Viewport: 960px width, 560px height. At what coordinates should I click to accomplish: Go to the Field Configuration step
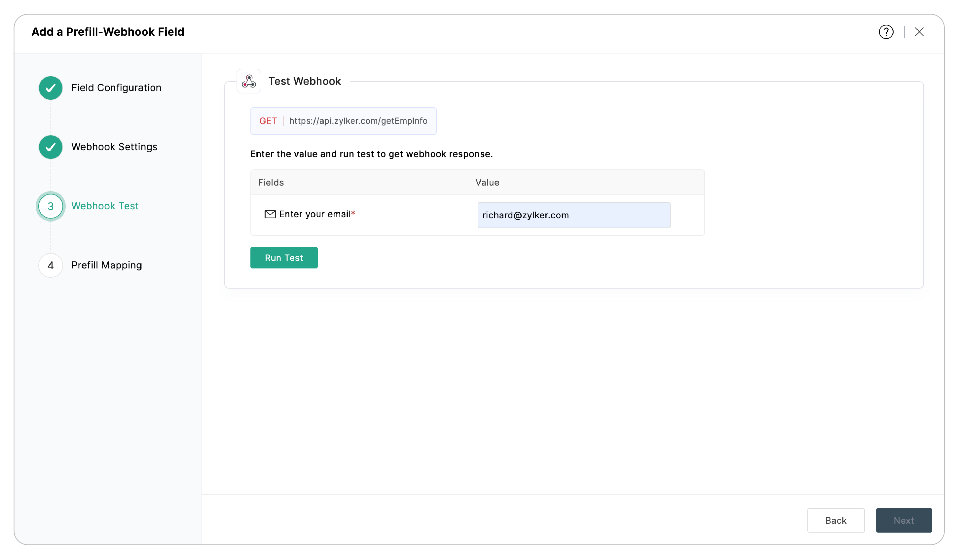pyautogui.click(x=116, y=87)
